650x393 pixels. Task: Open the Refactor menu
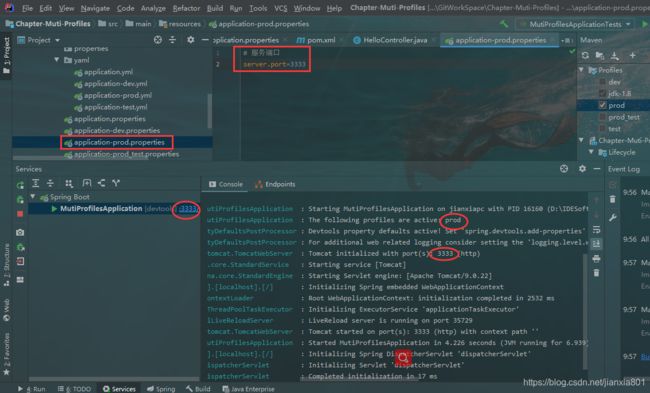186,8
